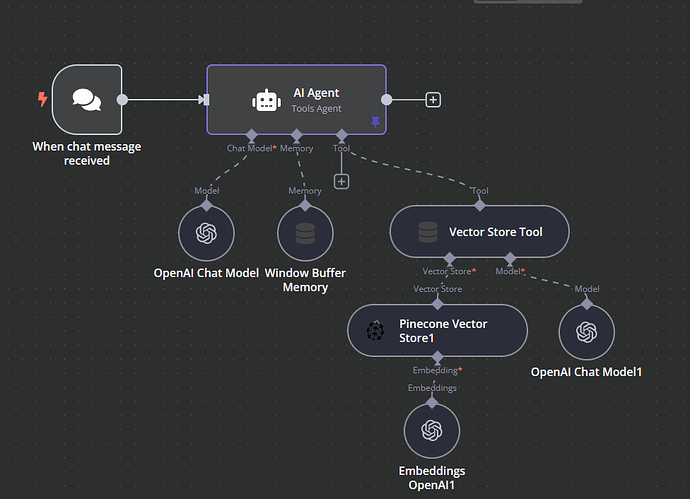This screenshot has width=690, height=499.
Task: Click the Embeddings OpenAI1 label
Action: click(x=432, y=478)
